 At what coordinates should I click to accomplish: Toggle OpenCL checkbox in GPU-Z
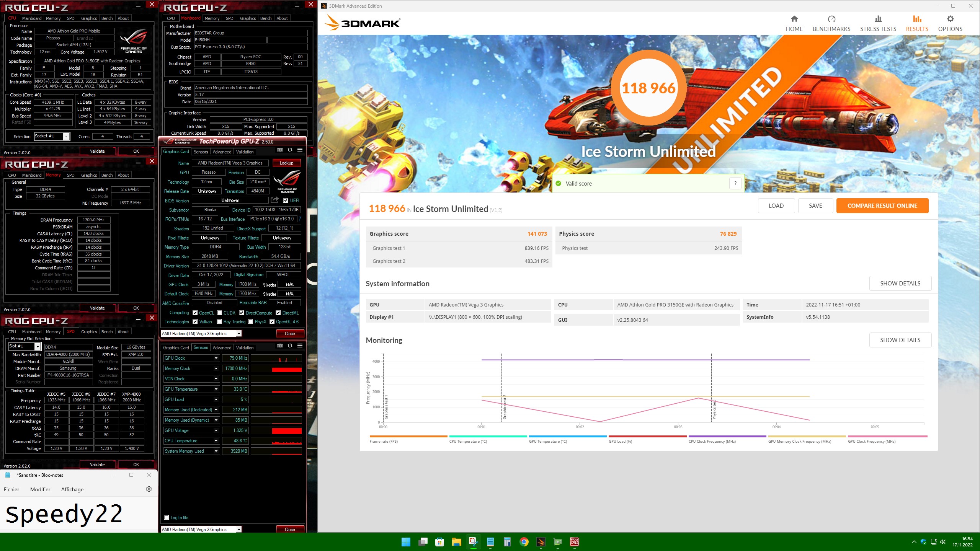[195, 313]
